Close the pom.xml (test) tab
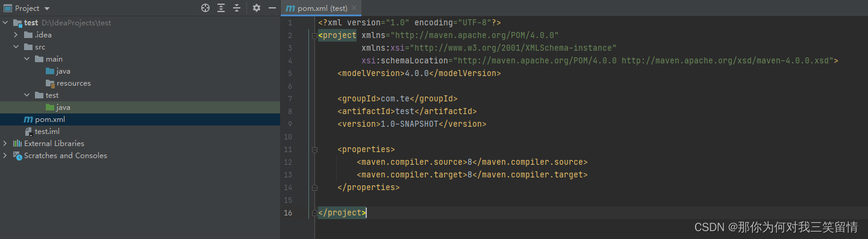 coord(355,8)
